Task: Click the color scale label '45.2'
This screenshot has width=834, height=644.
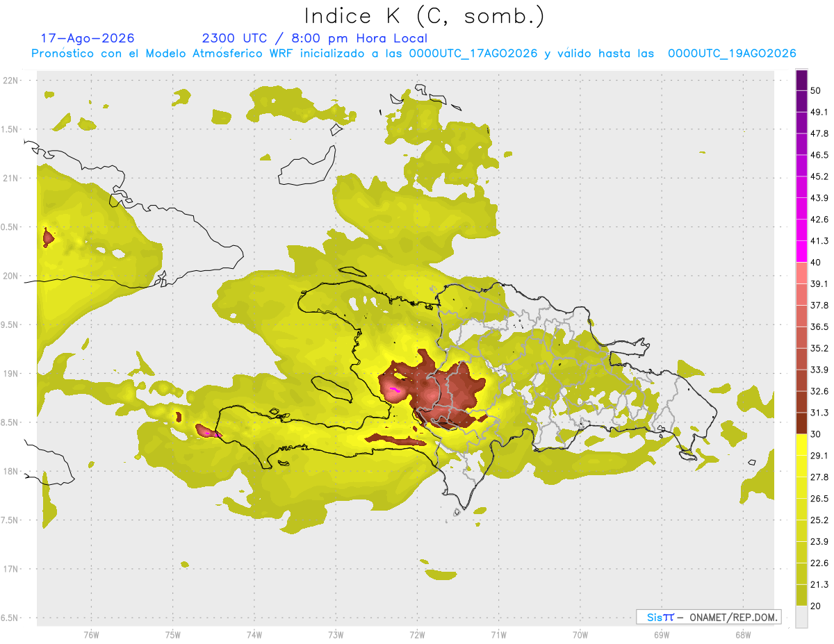Action: click(819, 176)
